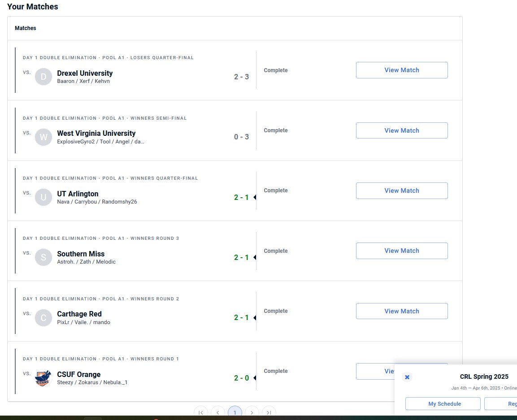Click the 'Your Matches' heading
The width and height of the screenshot is (517, 420).
click(x=33, y=7)
